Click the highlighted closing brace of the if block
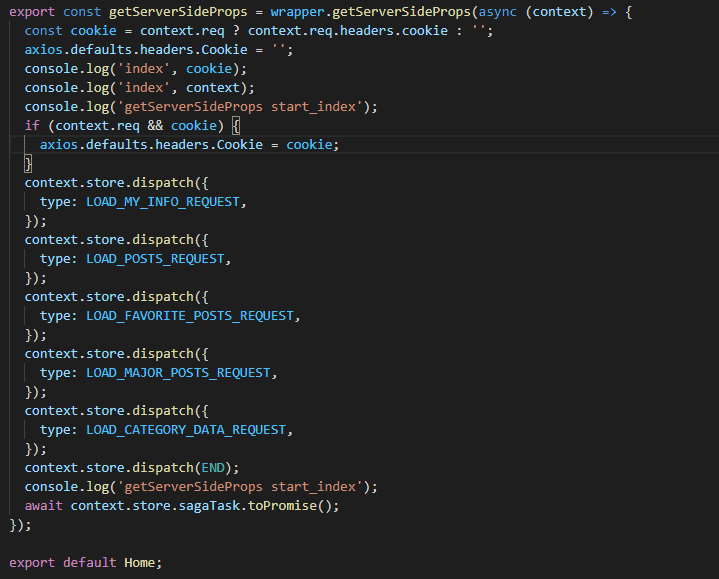This screenshot has width=719, height=579. pos(28,164)
